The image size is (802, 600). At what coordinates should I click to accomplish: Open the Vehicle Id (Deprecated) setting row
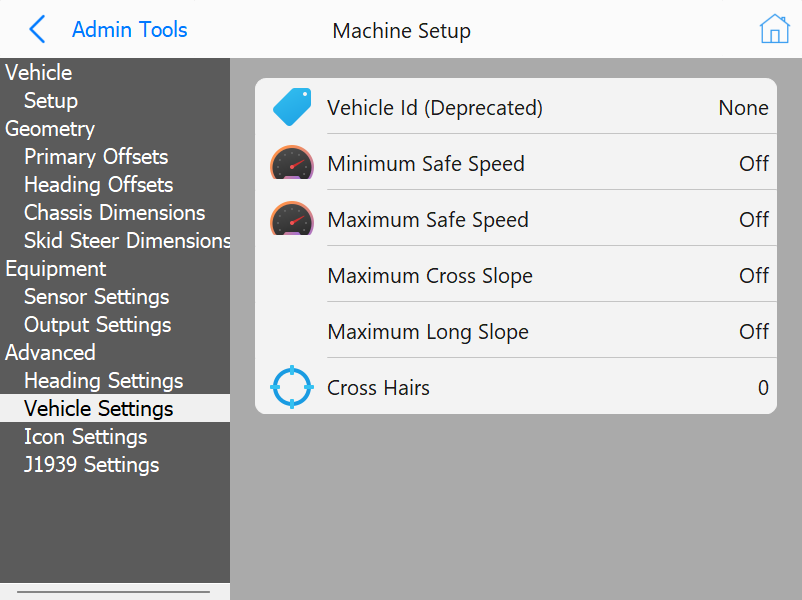516,106
